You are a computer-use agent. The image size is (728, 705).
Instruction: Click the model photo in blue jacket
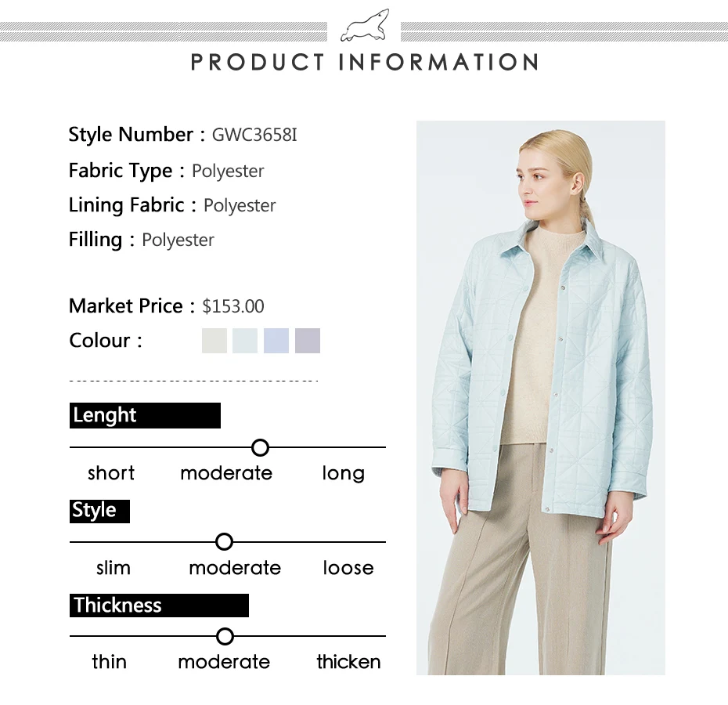click(x=540, y=398)
